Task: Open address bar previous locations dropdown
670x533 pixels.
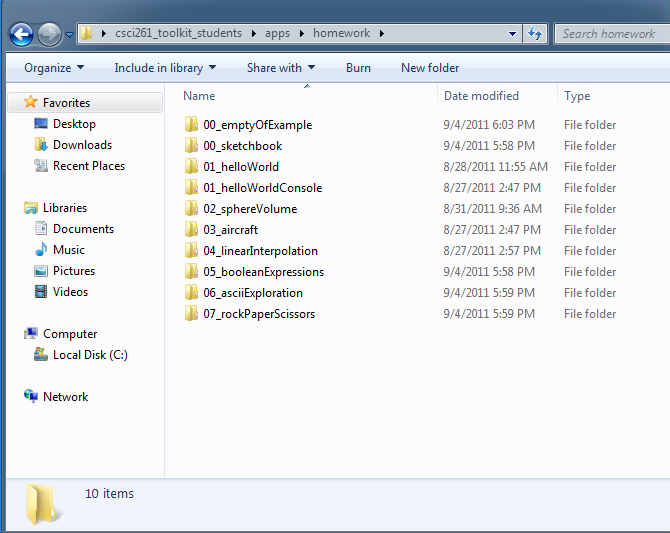Action: pyautogui.click(x=512, y=34)
